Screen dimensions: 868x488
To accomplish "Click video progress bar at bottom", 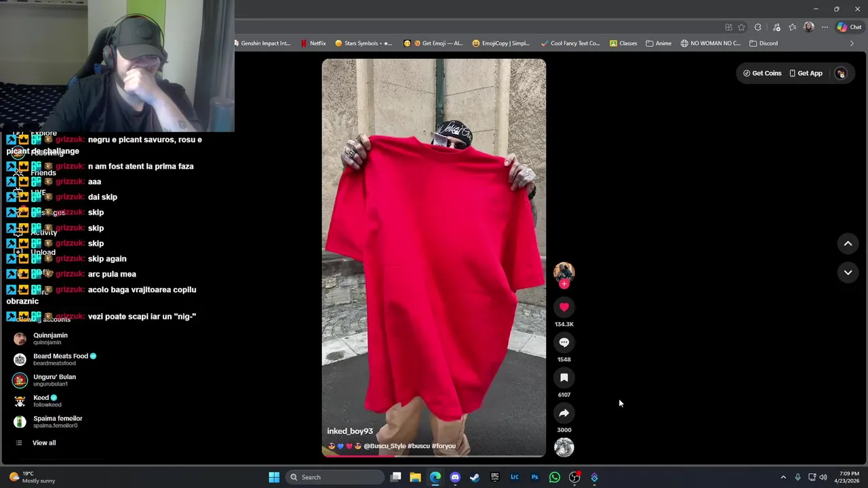I will coord(434,455).
